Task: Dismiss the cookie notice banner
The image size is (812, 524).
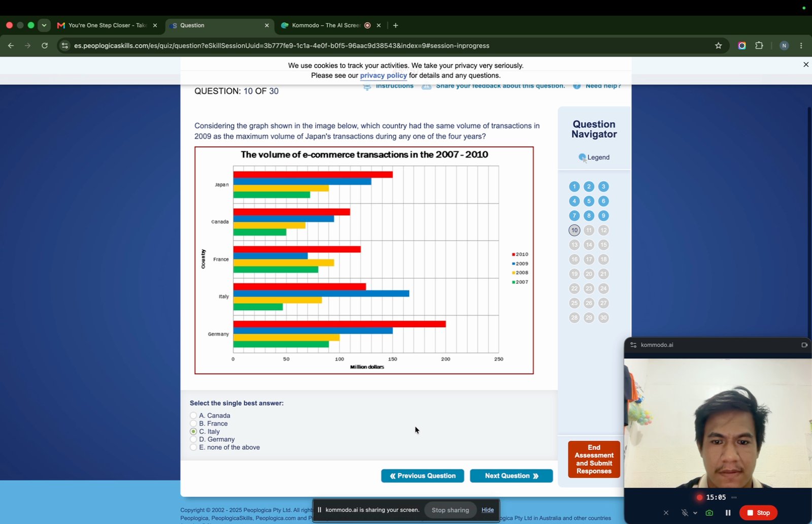Action: (x=806, y=64)
